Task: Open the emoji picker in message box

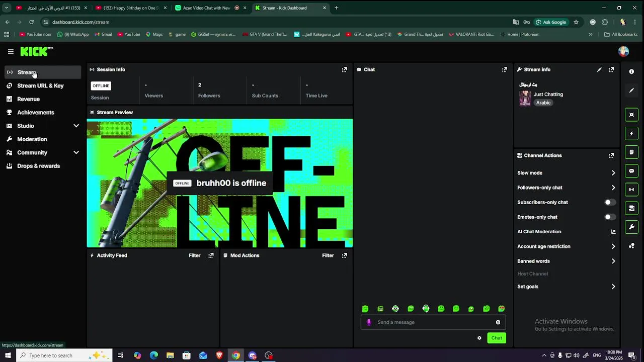Action: click(x=498, y=322)
